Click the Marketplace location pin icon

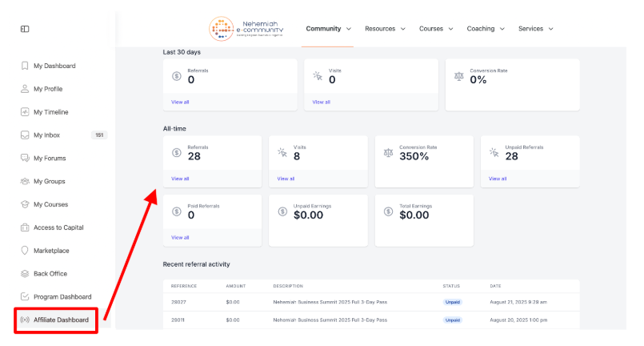point(25,251)
